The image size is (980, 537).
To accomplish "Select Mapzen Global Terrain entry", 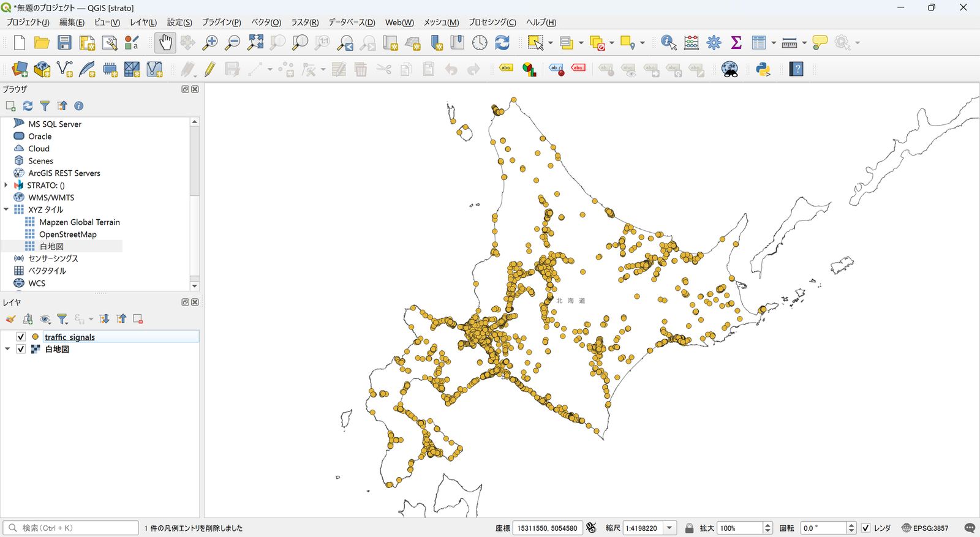I will [x=80, y=222].
